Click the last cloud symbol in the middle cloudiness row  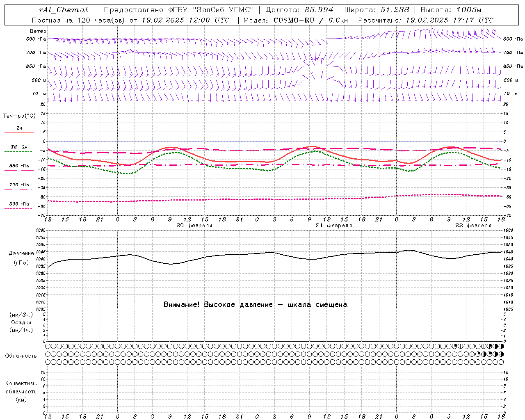pyautogui.click(x=501, y=354)
